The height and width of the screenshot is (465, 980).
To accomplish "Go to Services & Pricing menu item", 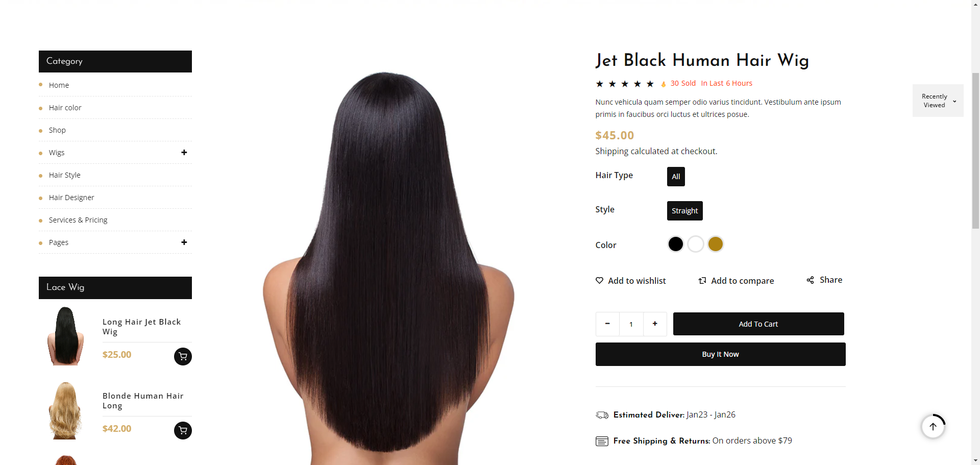I will (x=78, y=220).
